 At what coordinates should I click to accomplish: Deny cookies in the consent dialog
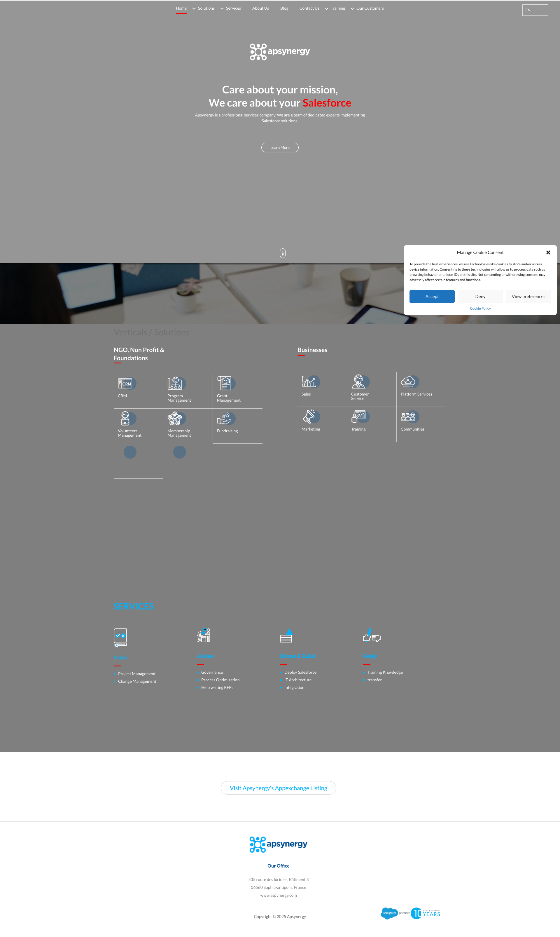[480, 297]
